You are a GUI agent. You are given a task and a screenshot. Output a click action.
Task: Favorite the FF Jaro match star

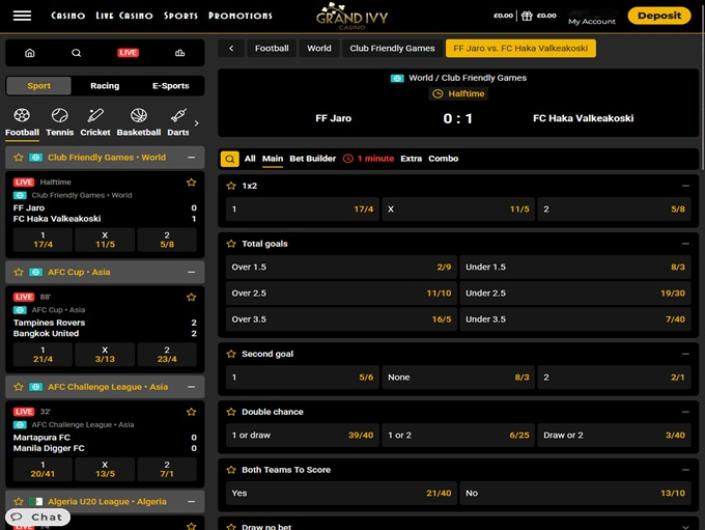click(x=191, y=183)
